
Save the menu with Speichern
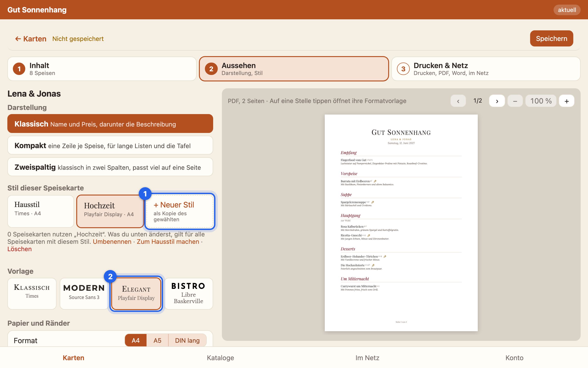pyautogui.click(x=551, y=38)
